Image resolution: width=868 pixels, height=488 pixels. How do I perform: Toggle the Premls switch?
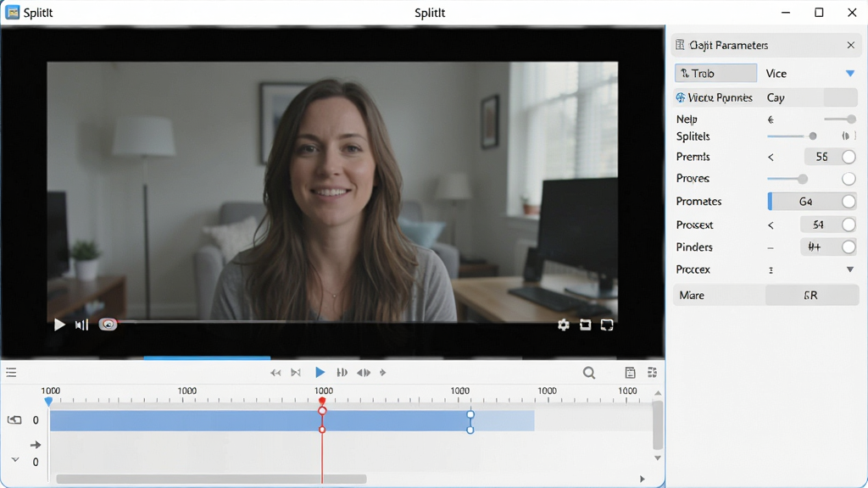(849, 157)
